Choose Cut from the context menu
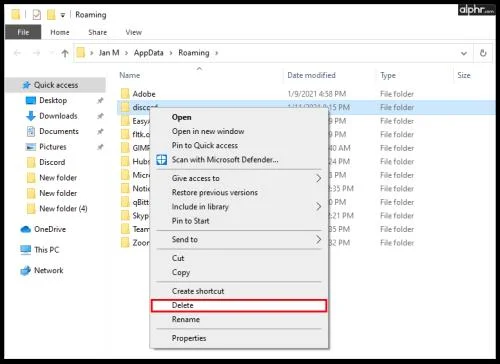The image size is (500, 364). 178,258
